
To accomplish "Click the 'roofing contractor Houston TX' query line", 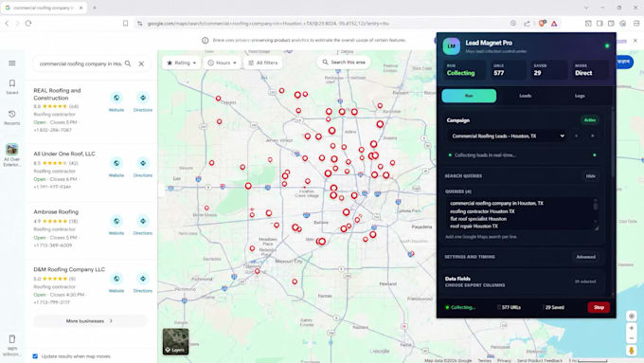I will pyautogui.click(x=482, y=211).
